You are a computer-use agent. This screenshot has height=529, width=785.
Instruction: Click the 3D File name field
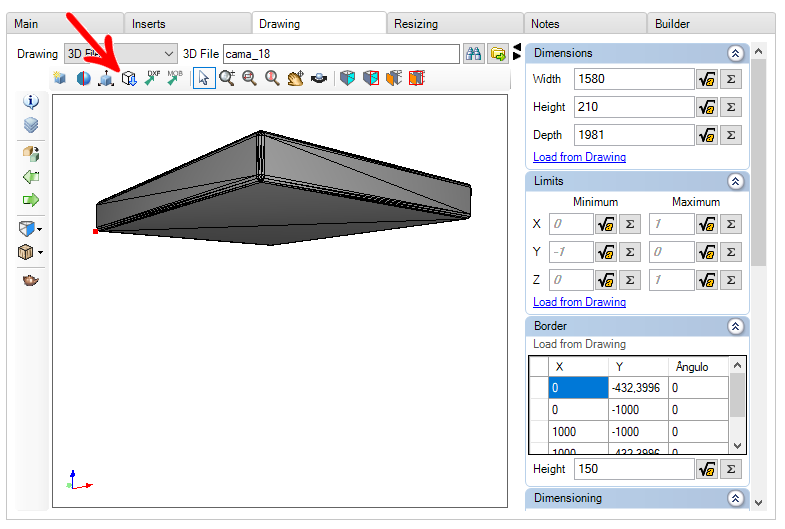(341, 54)
